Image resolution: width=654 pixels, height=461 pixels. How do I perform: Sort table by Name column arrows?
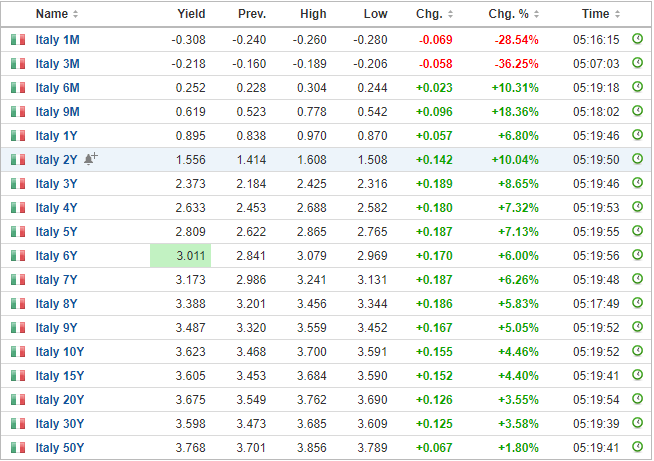(x=75, y=14)
